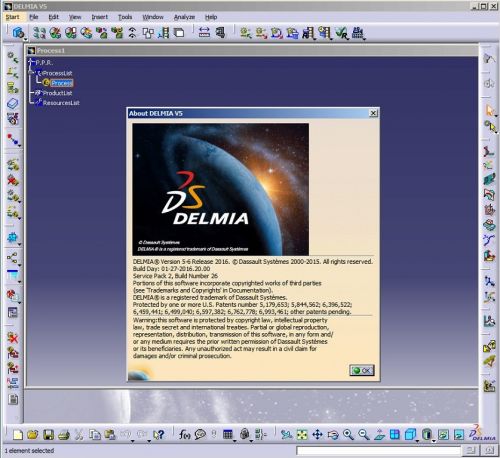500x458 pixels.
Task: Open the Tools menu
Action: coord(125,17)
